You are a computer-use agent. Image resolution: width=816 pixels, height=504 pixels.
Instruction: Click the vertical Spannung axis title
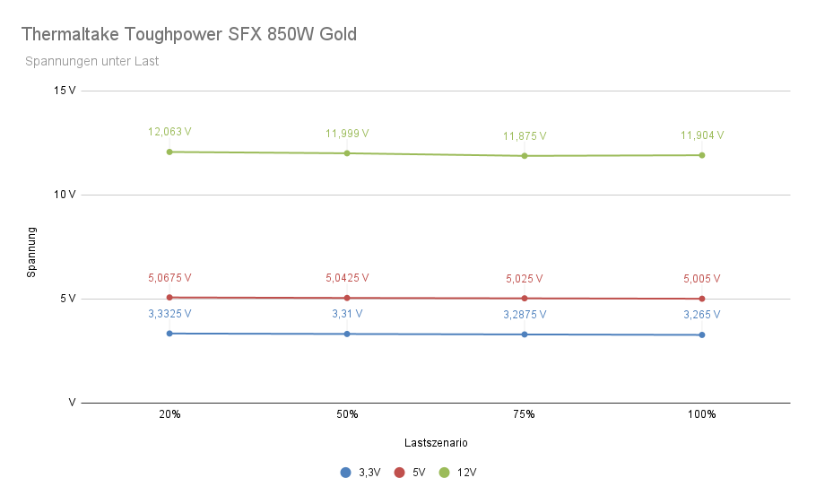(x=31, y=252)
